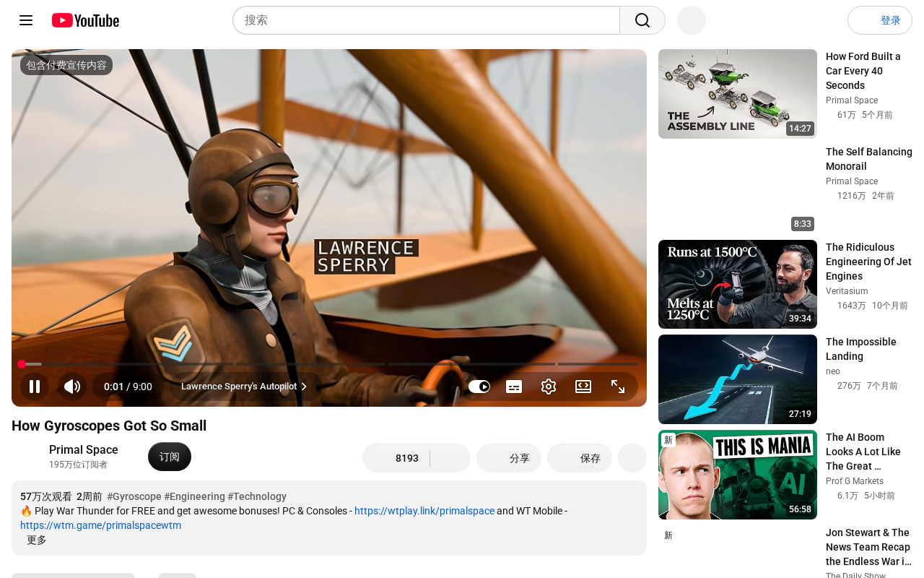
Task: Click the Veritasium channel name
Action: [847, 291]
